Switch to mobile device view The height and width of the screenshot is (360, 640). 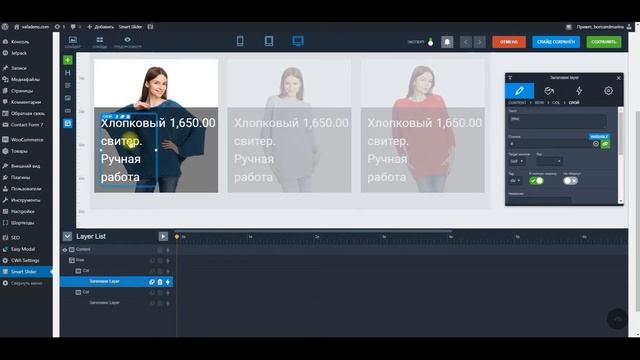(x=240, y=41)
